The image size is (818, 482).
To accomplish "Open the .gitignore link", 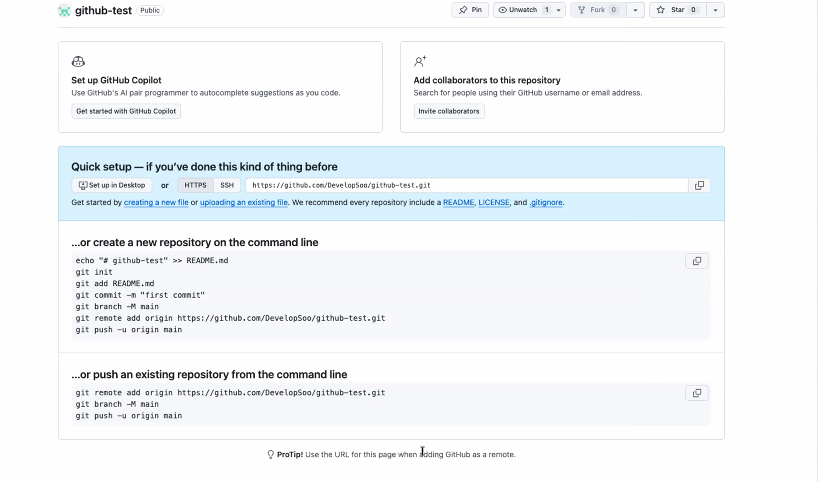I will [x=546, y=202].
